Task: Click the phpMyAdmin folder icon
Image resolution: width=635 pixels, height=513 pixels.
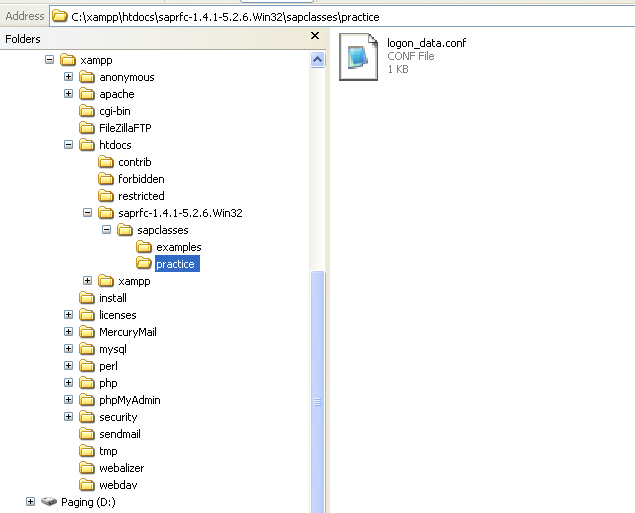Action: [x=87, y=400]
